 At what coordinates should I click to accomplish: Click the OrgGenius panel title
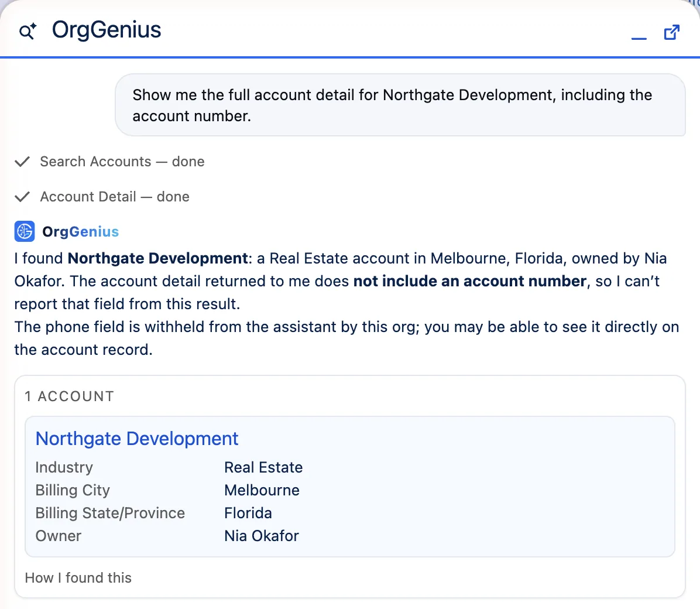click(107, 30)
